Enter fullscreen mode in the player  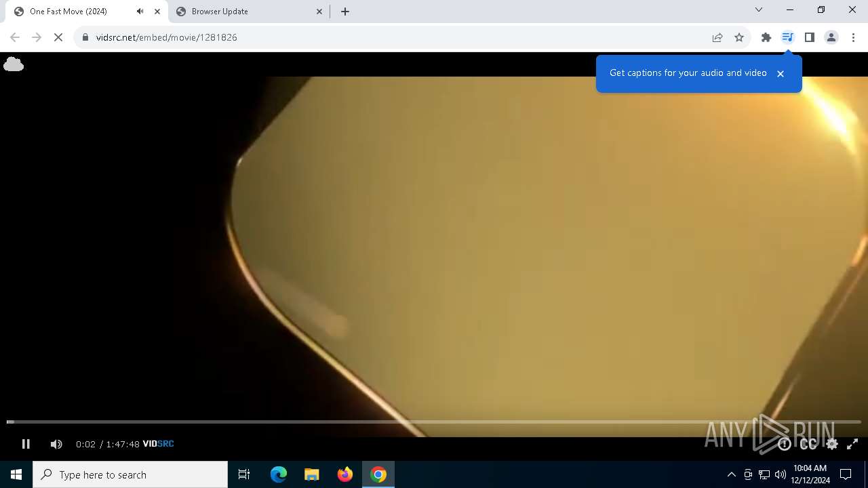852,444
